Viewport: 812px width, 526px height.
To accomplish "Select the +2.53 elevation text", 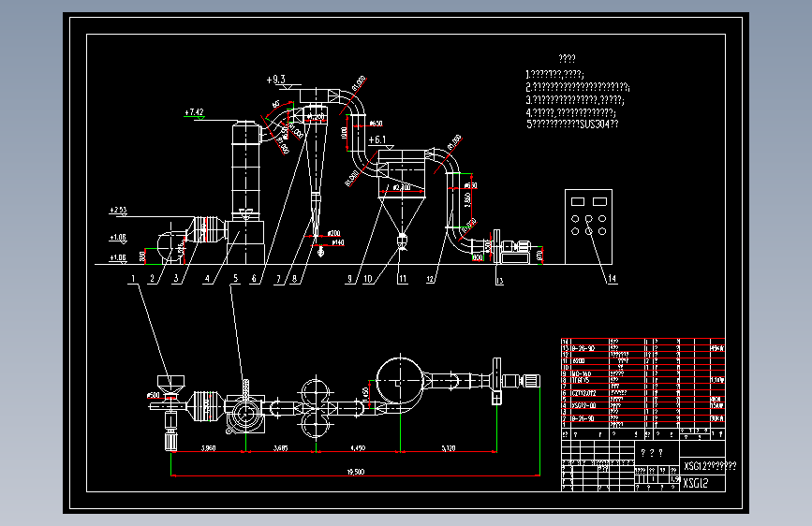I will 118,210.
